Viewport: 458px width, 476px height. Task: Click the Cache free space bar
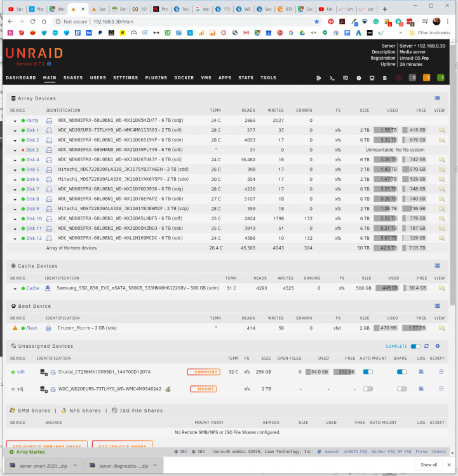tap(415, 288)
